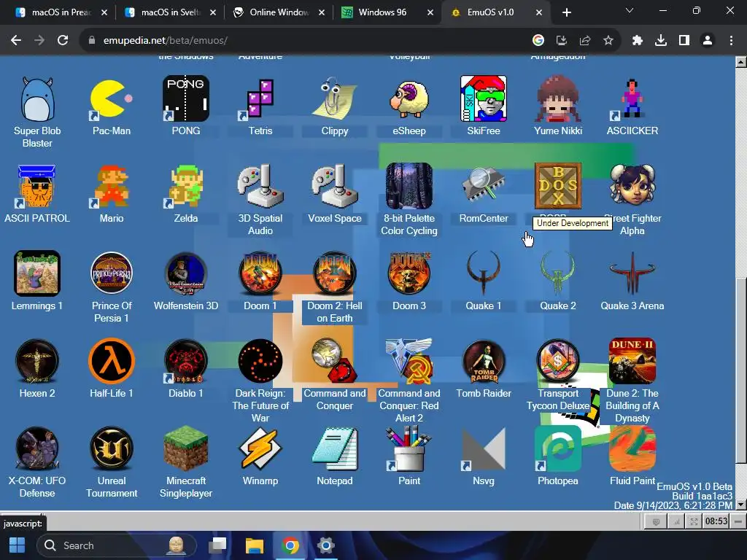Image resolution: width=747 pixels, height=560 pixels.
Task: Open ASCIICKER icon
Action: tap(632, 98)
